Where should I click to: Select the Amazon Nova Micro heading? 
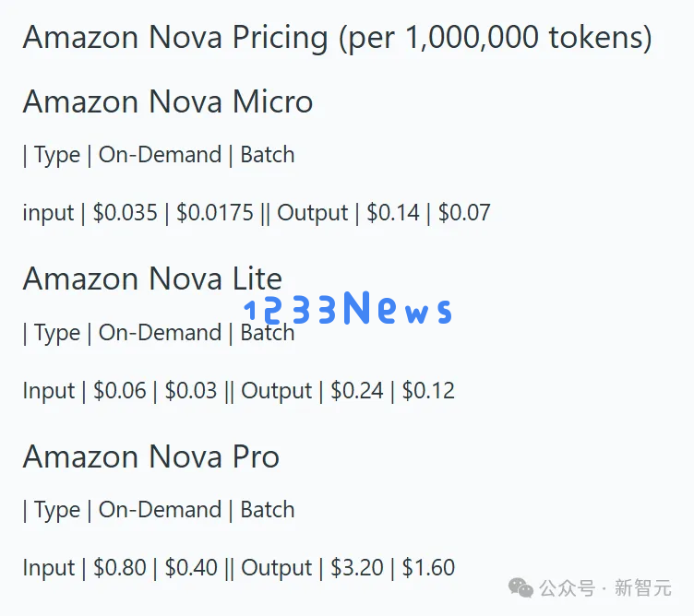[x=168, y=101]
